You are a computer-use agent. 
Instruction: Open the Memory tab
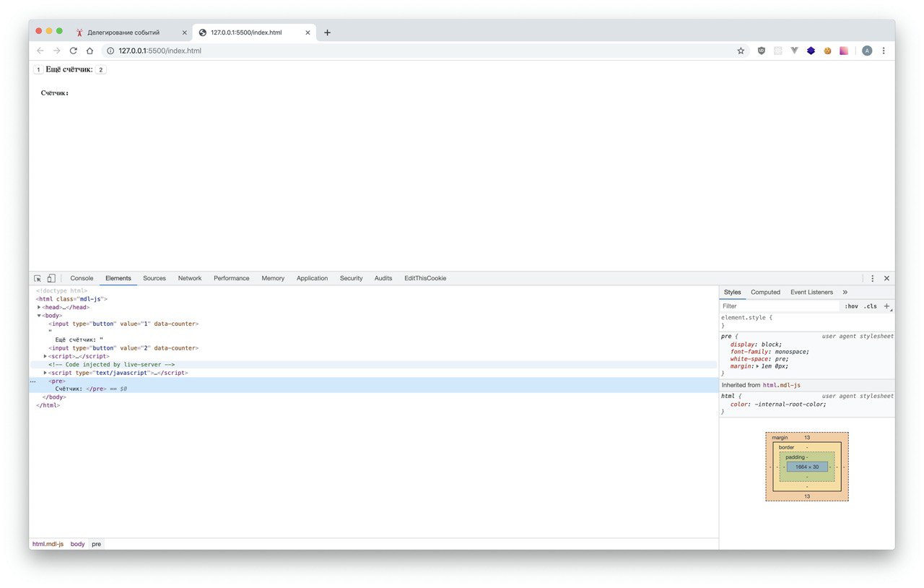pyautogui.click(x=273, y=278)
